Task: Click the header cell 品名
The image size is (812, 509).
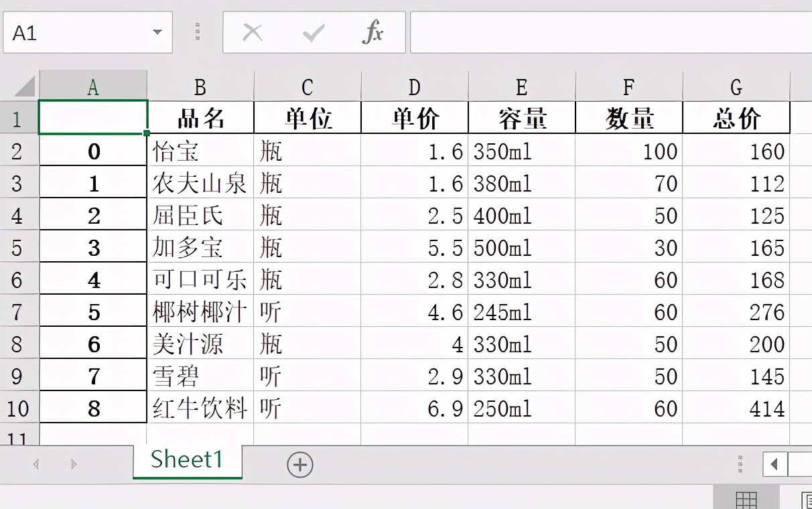Action: (200, 118)
